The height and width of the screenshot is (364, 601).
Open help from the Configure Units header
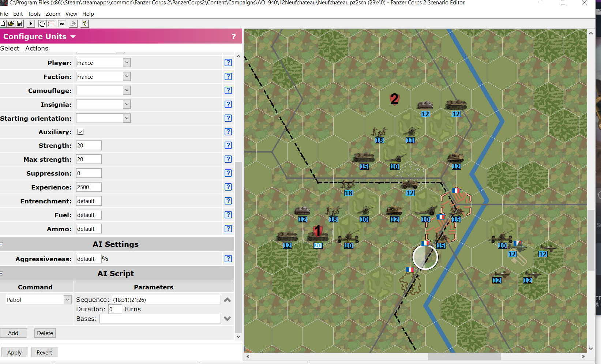click(233, 37)
